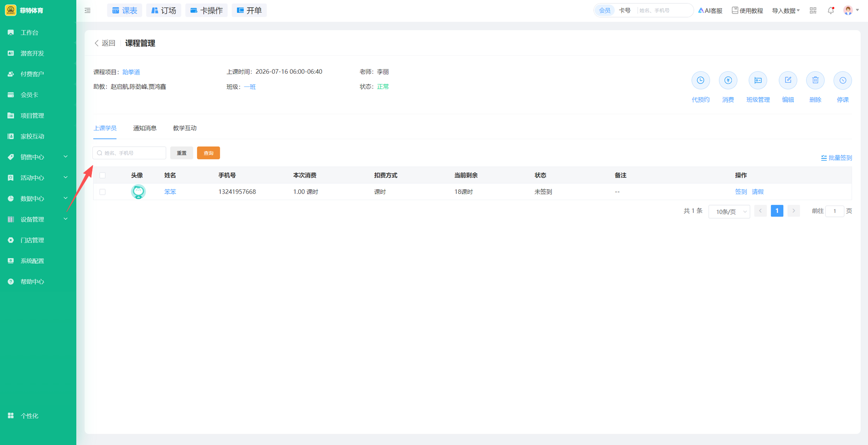Click the 代预约 clock icon
The width and height of the screenshot is (868, 445).
click(x=700, y=81)
